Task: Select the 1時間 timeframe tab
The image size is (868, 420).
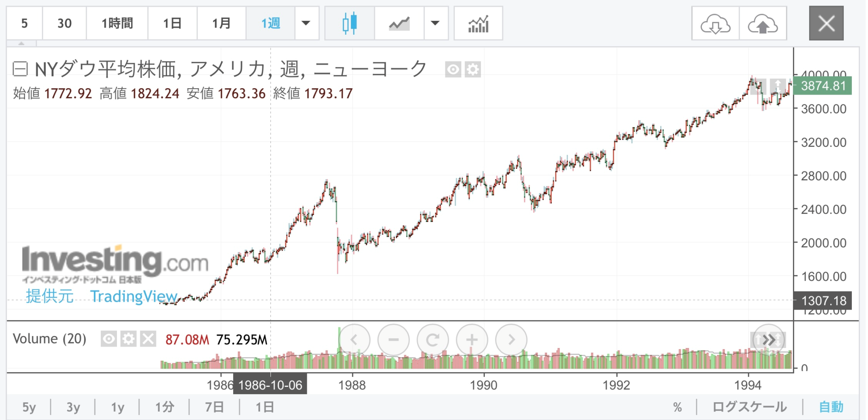Action: 117,23
